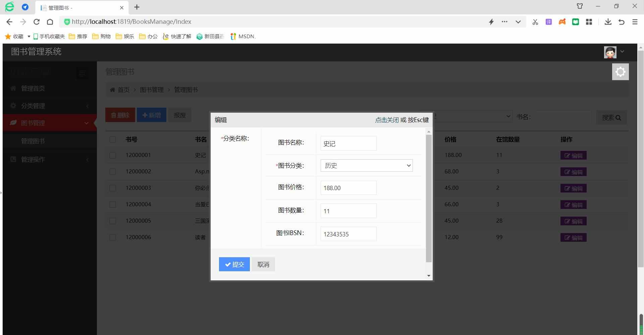Check the row 12000006 checkbox
The height and width of the screenshot is (335, 644).
[x=113, y=237]
